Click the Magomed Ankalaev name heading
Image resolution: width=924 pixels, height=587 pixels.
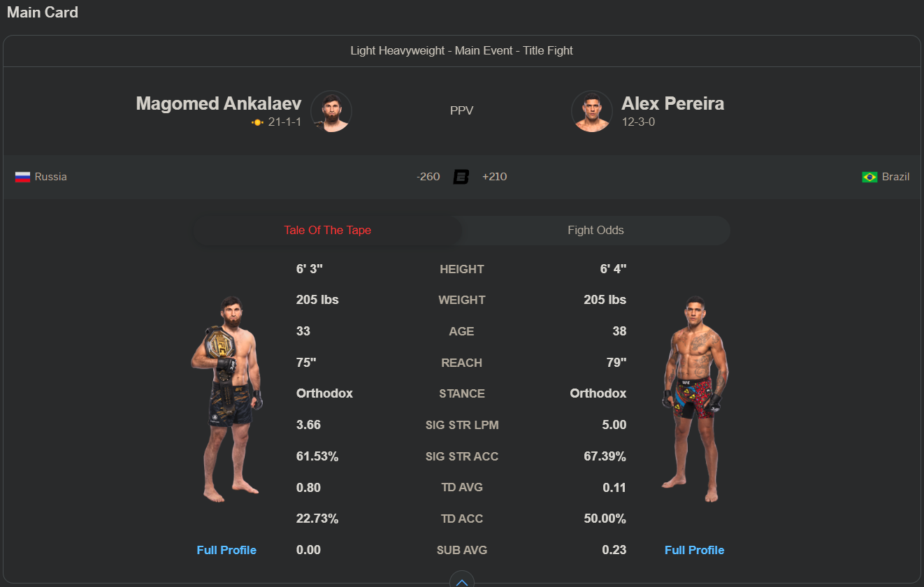[219, 104]
